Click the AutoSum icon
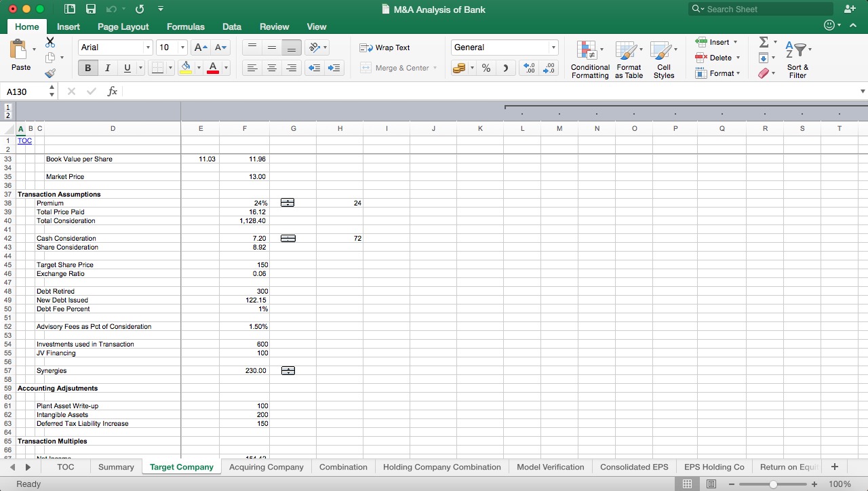 pyautogui.click(x=765, y=42)
